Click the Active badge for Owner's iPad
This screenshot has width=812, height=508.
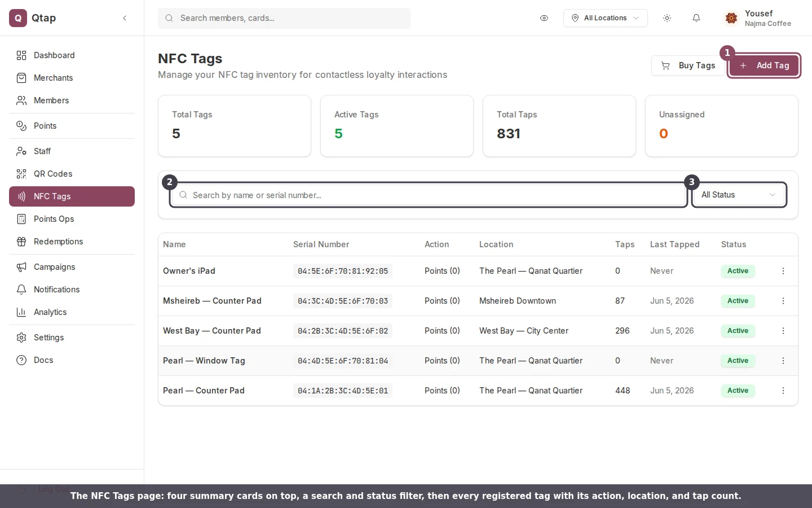(x=738, y=271)
